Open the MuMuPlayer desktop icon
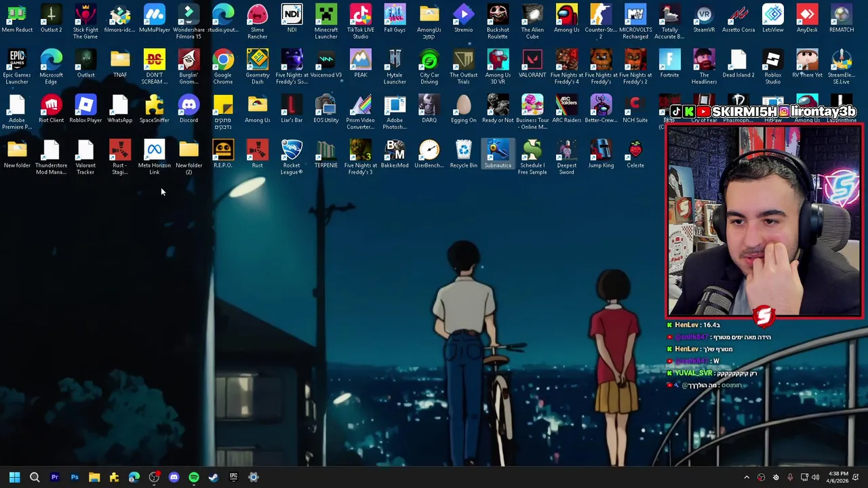The height and width of the screenshot is (488, 868). pos(154,19)
